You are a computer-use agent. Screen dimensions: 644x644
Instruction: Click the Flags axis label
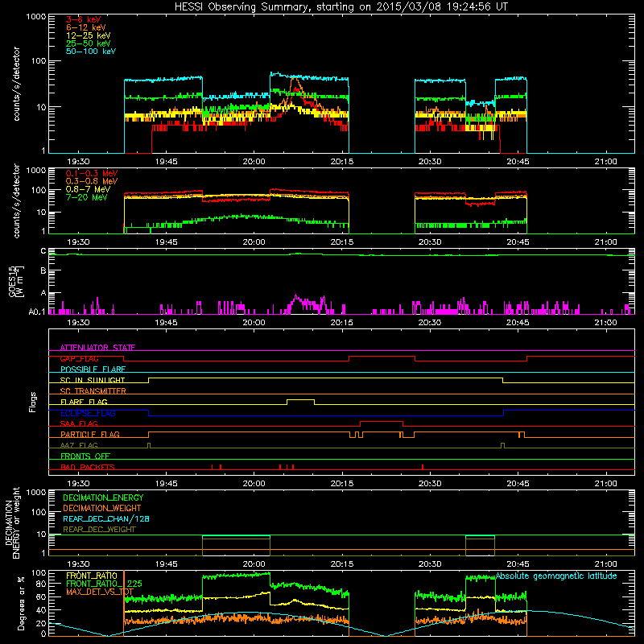coord(33,402)
